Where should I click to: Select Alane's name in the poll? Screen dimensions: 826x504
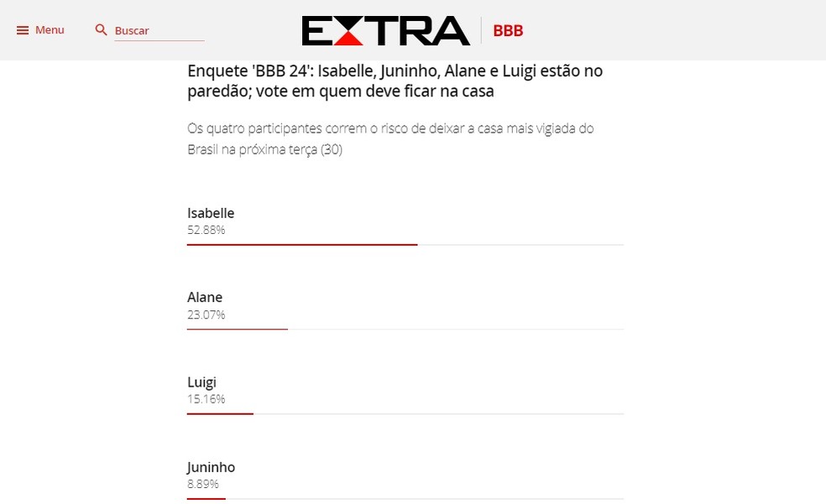(x=205, y=297)
